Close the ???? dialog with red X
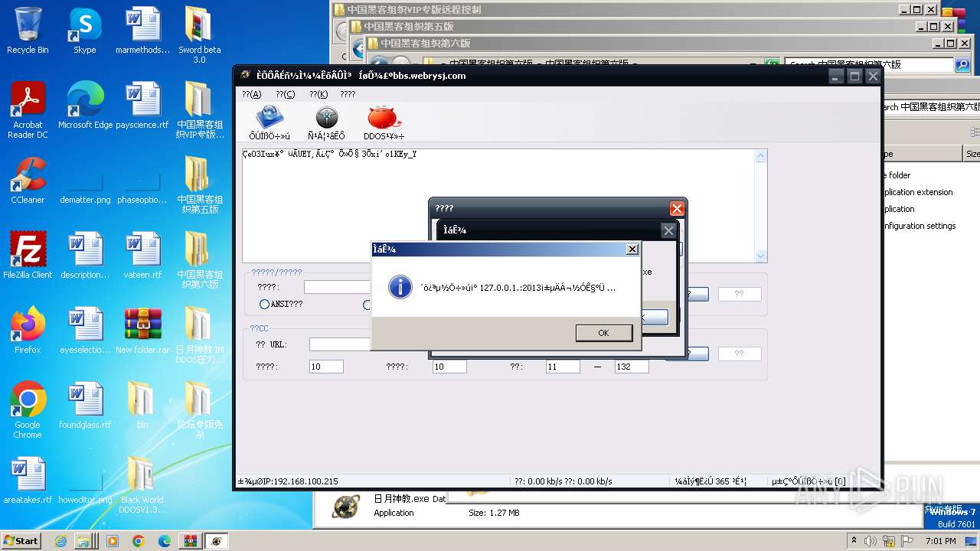 [677, 208]
